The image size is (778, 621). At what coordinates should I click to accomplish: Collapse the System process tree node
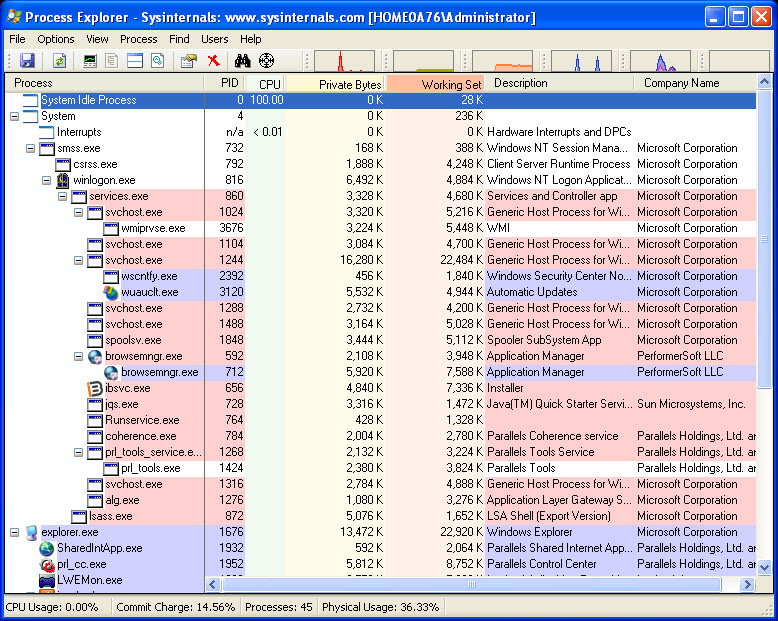14,117
